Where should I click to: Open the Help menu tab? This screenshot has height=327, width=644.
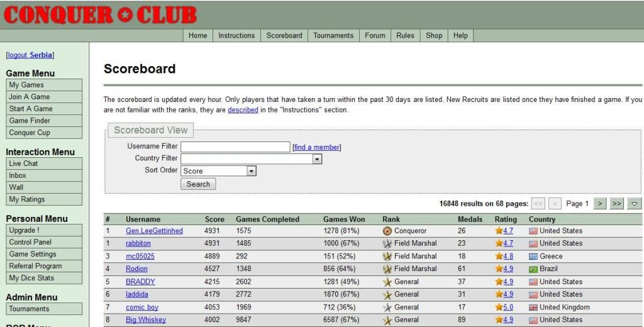461,36
